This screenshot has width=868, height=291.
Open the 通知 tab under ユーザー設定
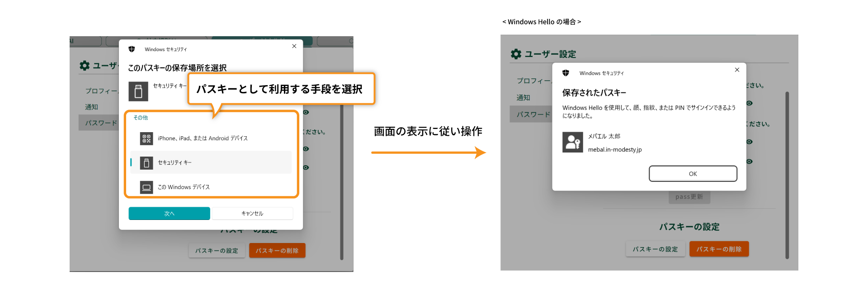(x=523, y=98)
